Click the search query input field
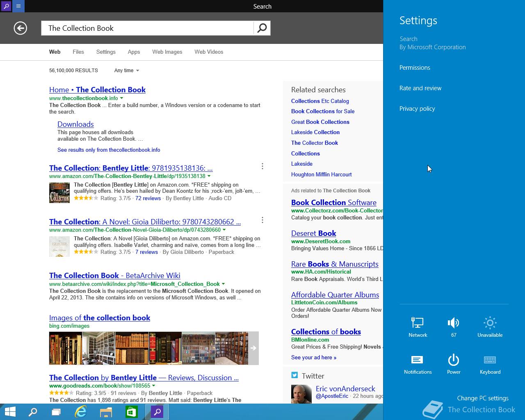 point(148,28)
